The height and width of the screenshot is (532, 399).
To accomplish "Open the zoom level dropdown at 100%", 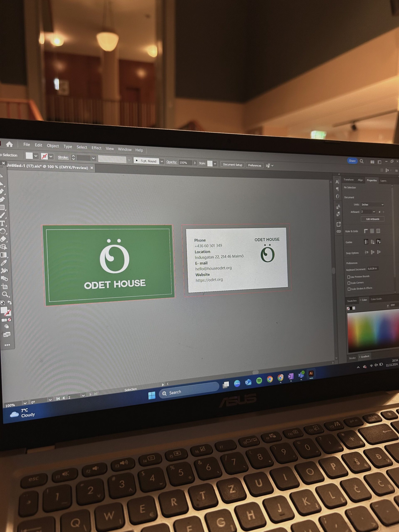I will click(25, 403).
